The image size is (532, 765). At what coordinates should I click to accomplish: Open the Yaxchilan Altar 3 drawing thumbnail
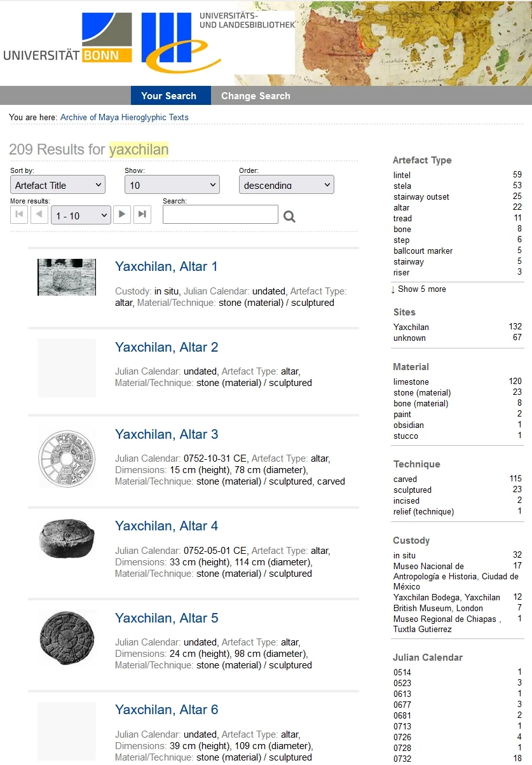(66, 457)
